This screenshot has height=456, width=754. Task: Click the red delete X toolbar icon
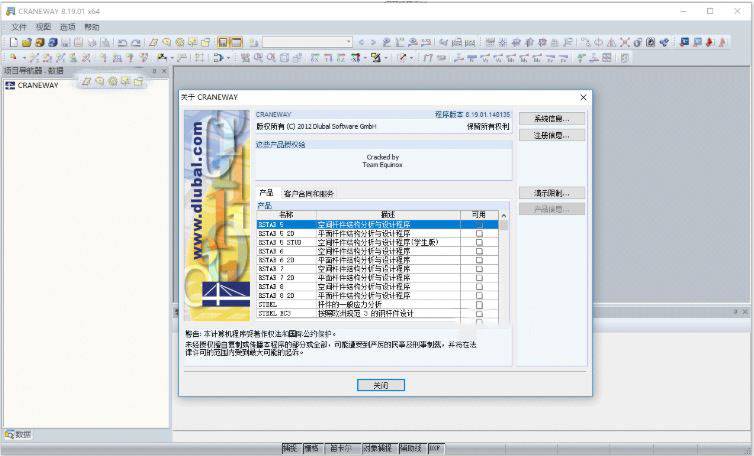(x=623, y=43)
